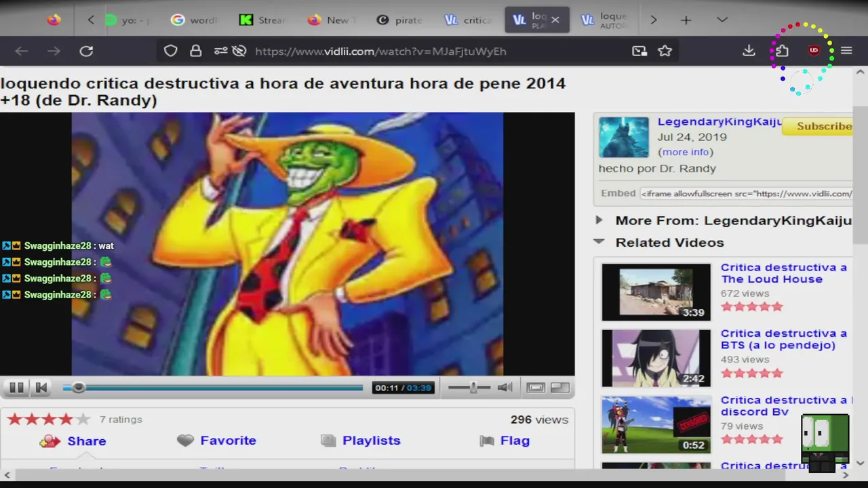Open the Playlists option
The image size is (868, 488).
361,441
